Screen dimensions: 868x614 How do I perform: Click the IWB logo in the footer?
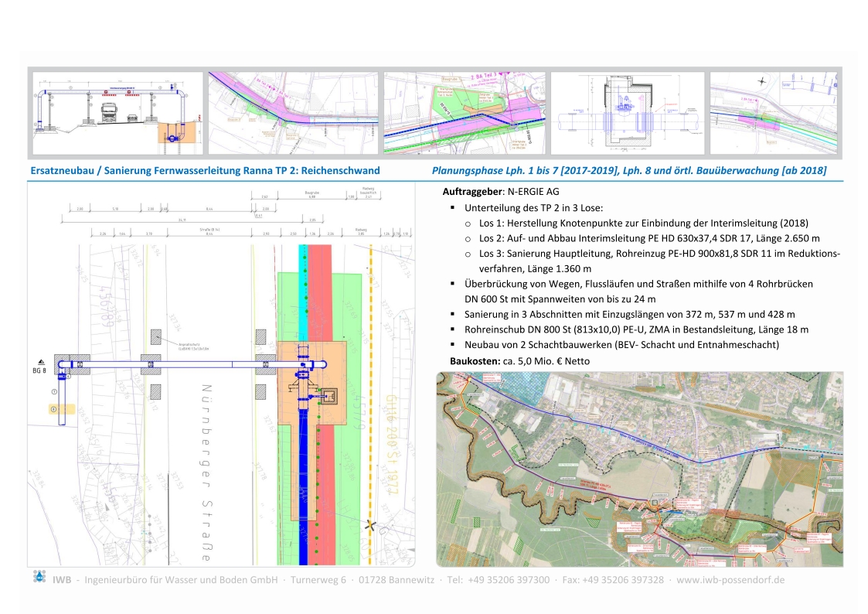[39, 576]
